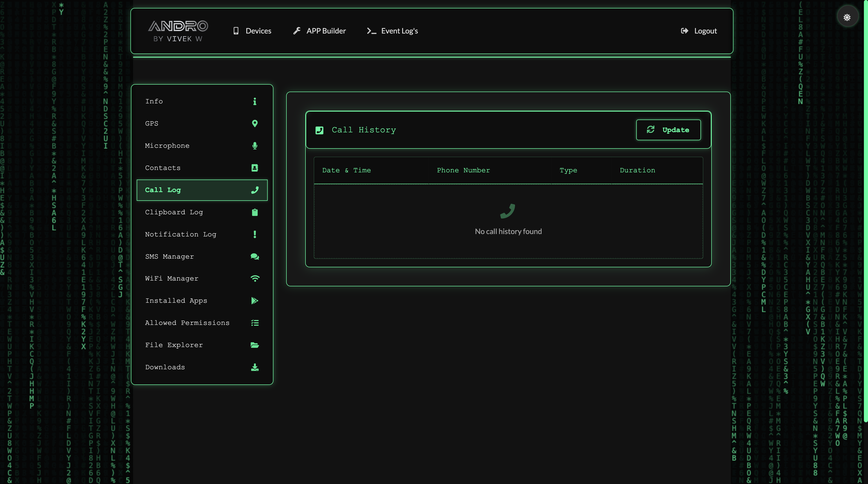Click the GPS location pin icon

pyautogui.click(x=255, y=124)
